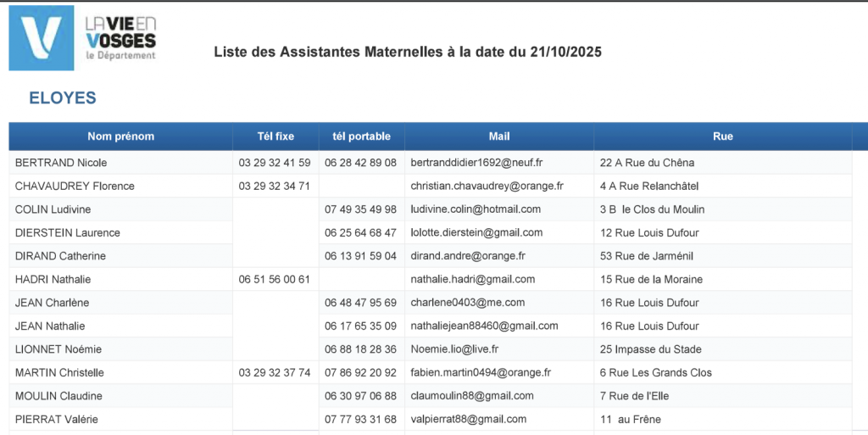
Task: Click the document title with date 21/10/2025
Action: (408, 52)
